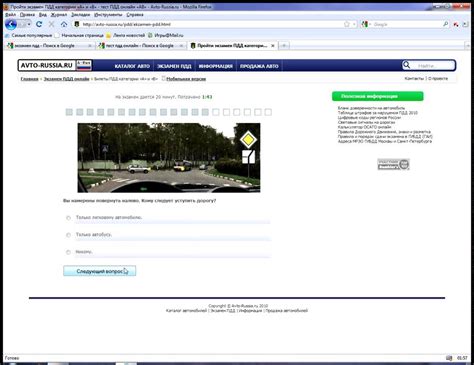Follow the 'Экзамен ПДД онлайн' breadcrumb link

[x=66, y=79]
